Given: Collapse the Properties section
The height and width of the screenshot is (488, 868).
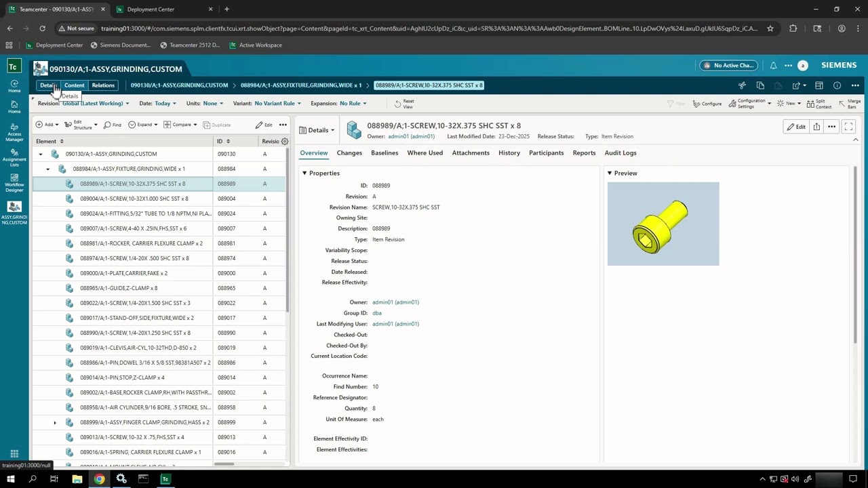Looking at the screenshot, I should click(x=305, y=174).
